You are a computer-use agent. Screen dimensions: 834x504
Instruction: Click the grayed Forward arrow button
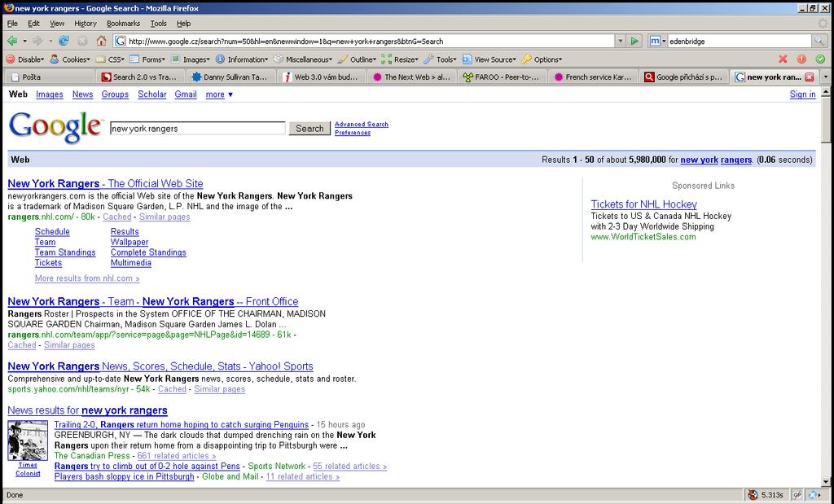click(x=37, y=41)
